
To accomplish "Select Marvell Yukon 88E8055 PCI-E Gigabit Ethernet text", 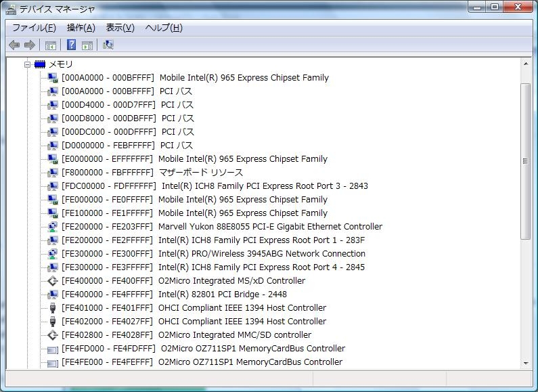I will [271, 227].
